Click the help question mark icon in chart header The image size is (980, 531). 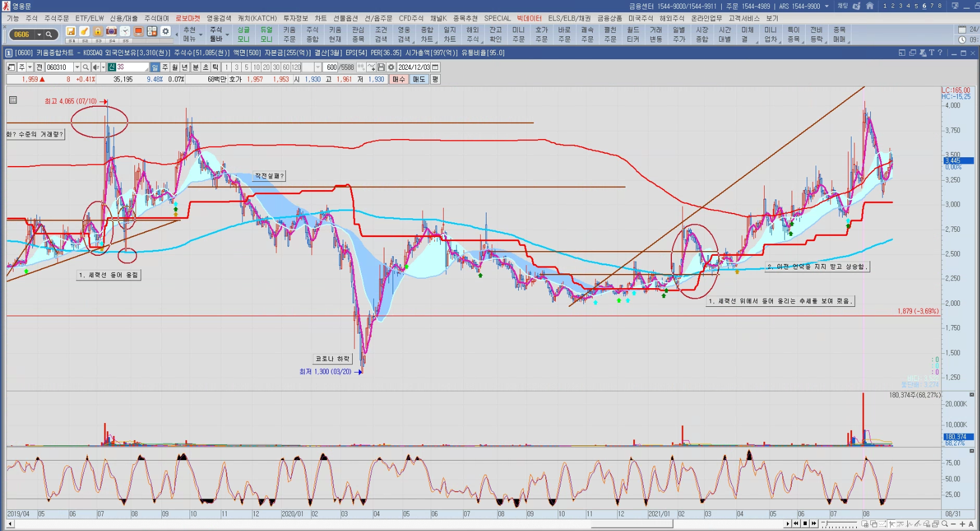point(940,53)
